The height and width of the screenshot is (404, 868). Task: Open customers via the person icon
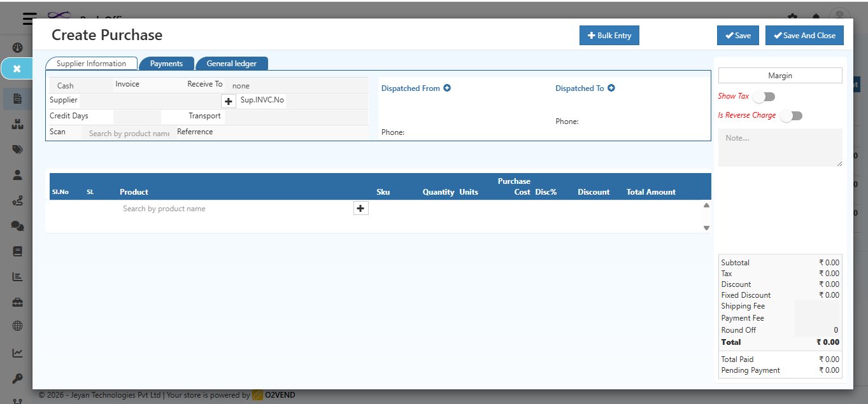tap(17, 174)
